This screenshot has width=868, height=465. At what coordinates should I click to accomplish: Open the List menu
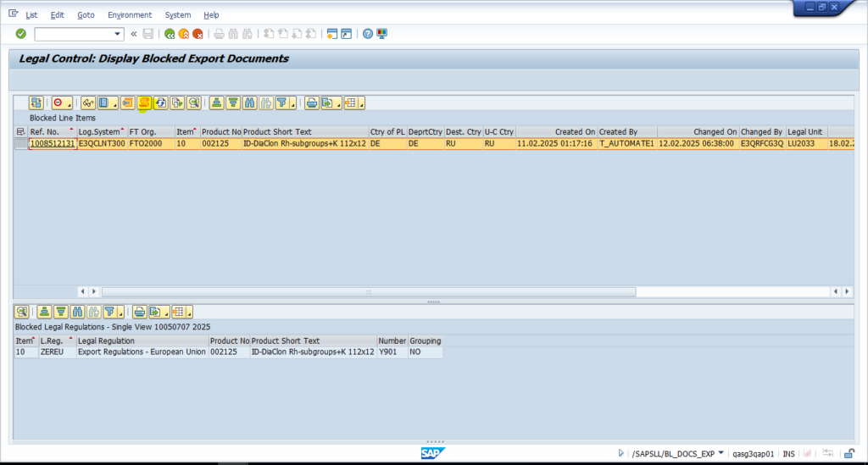coord(31,15)
